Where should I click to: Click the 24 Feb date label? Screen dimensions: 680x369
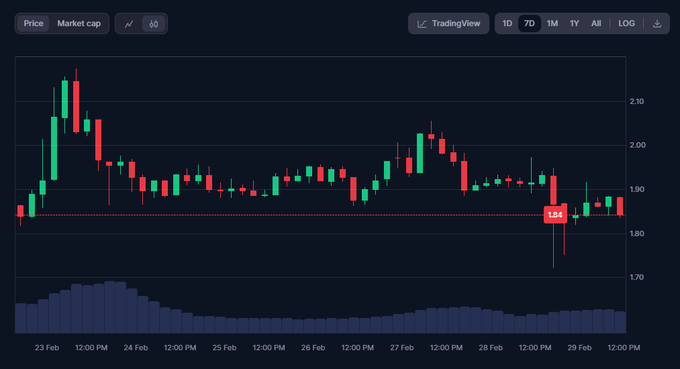(135, 348)
